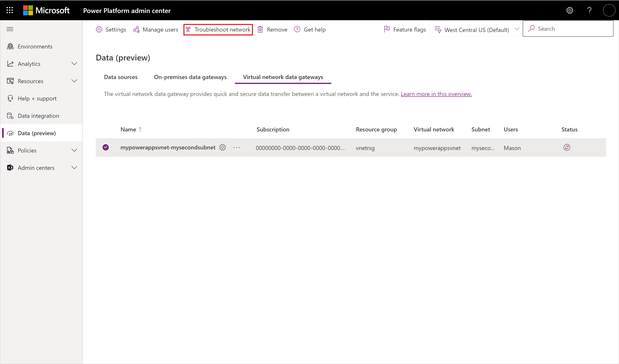Open Environments in the sidebar
The width and height of the screenshot is (619, 364).
pos(41,46)
